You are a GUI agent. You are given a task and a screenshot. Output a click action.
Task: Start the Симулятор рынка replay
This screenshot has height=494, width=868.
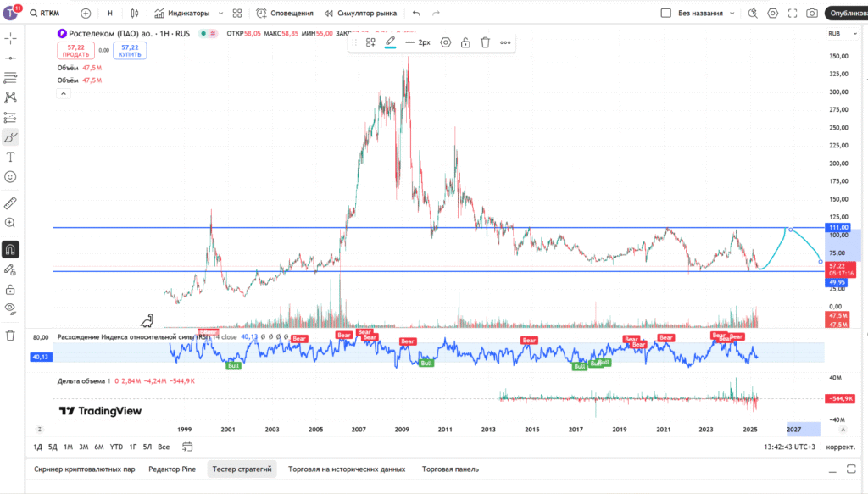click(x=361, y=13)
